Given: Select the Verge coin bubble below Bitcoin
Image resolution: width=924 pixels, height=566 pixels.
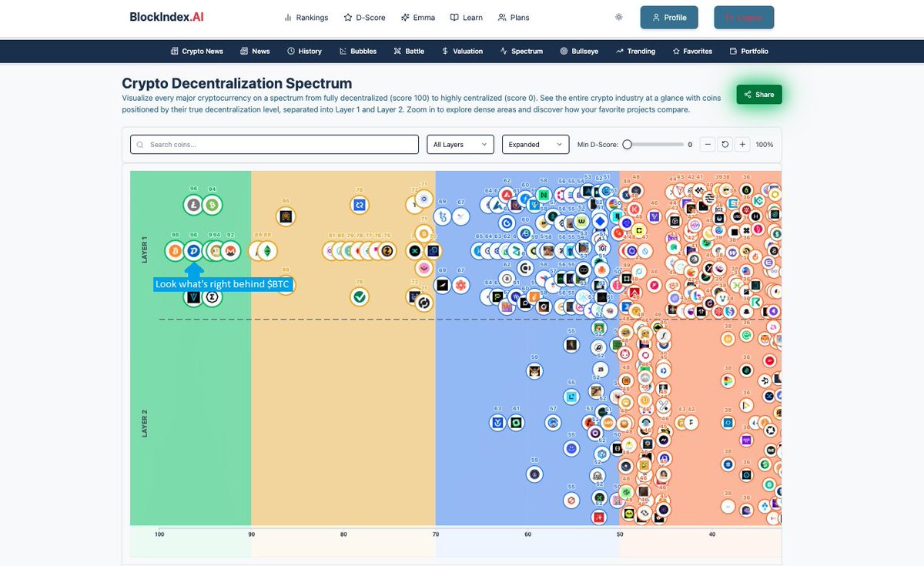Looking at the screenshot, I should click(x=193, y=296).
